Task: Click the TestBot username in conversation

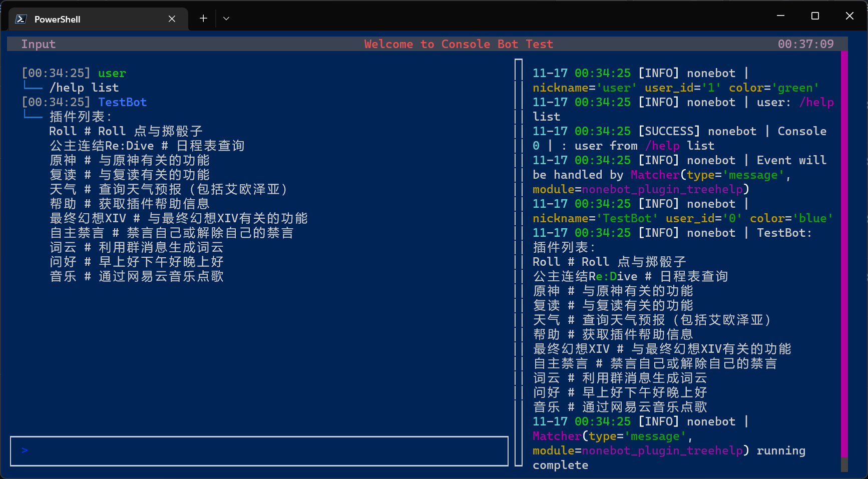Action: click(x=122, y=102)
